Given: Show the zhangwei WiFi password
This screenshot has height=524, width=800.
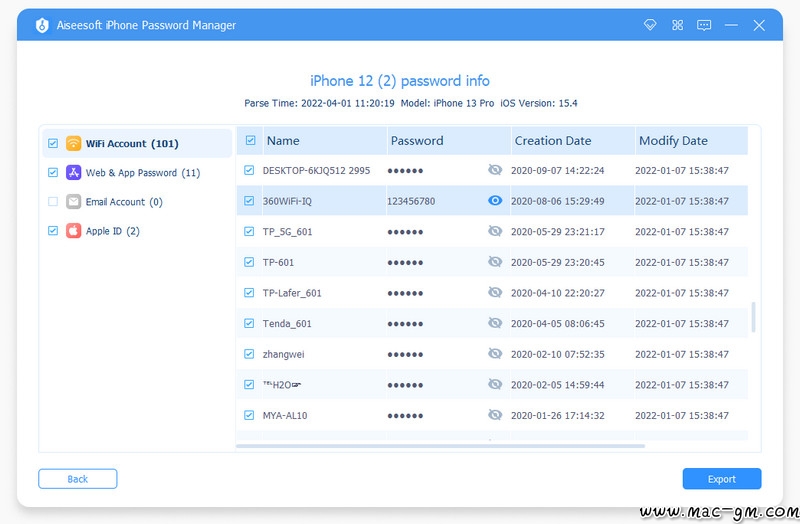Looking at the screenshot, I should tap(494, 354).
